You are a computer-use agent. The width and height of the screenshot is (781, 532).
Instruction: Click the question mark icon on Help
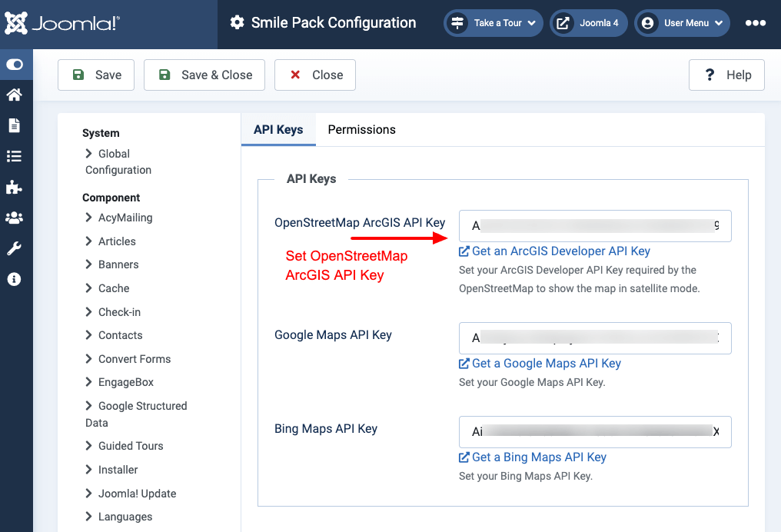[x=710, y=75]
